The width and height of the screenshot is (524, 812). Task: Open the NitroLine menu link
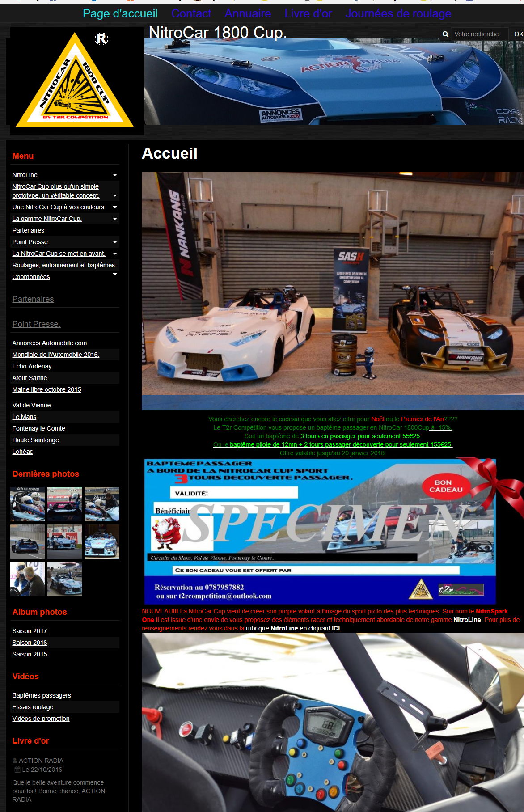[25, 175]
